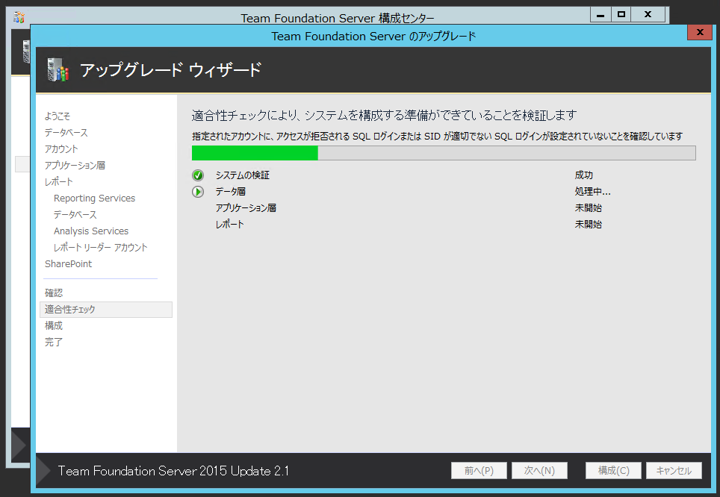Minimize the 構成センター background window
This screenshot has height=497, width=720.
[600, 15]
